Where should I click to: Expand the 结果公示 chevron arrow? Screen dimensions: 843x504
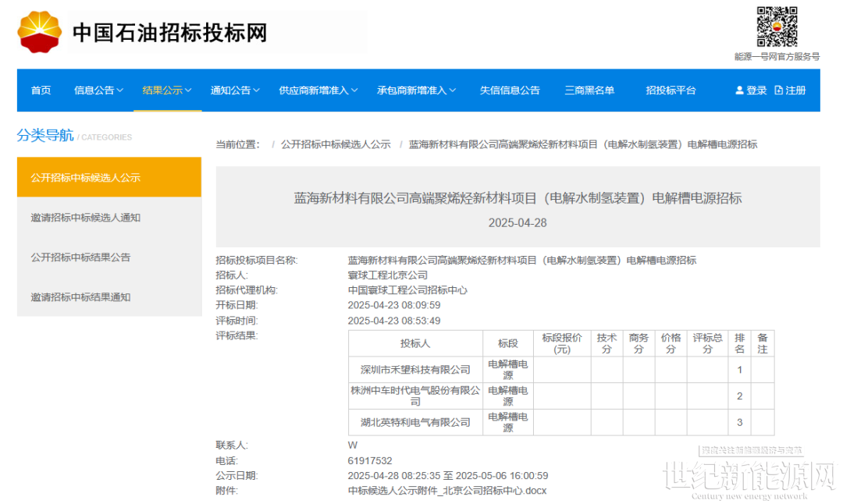[x=188, y=91]
